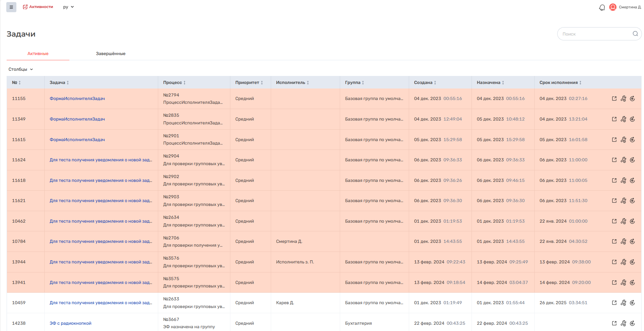Open the notifications bell
644x331 pixels.
pyautogui.click(x=602, y=7)
